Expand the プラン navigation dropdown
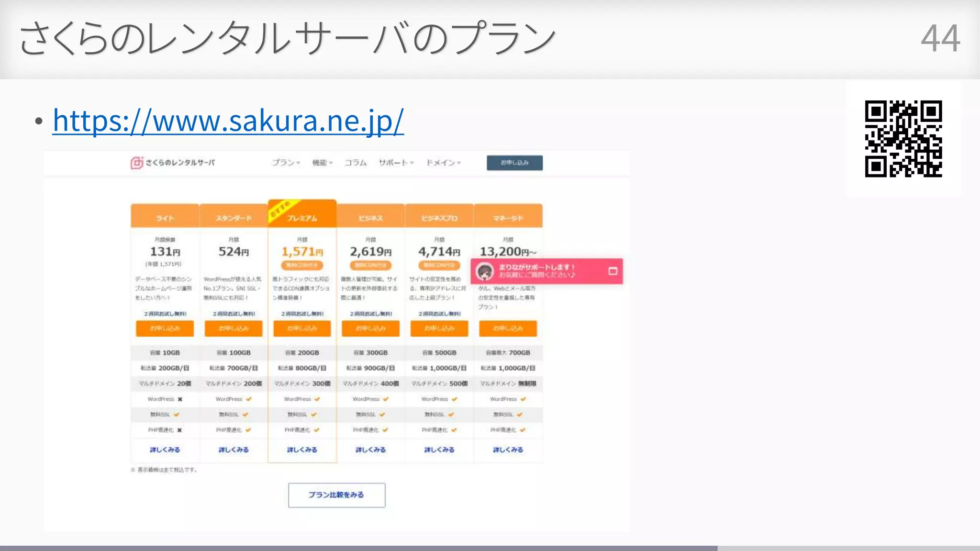The width and height of the screenshot is (980, 551). pos(286,163)
